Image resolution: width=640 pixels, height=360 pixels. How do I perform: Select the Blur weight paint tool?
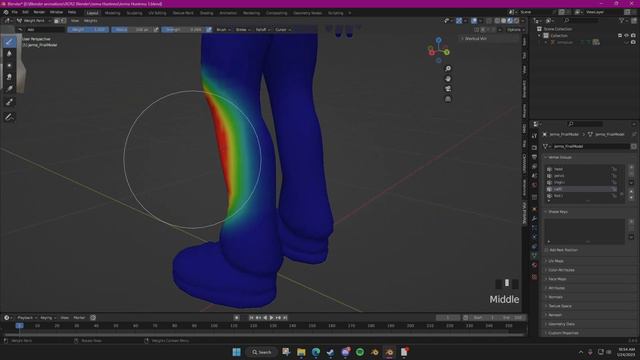tap(9, 53)
